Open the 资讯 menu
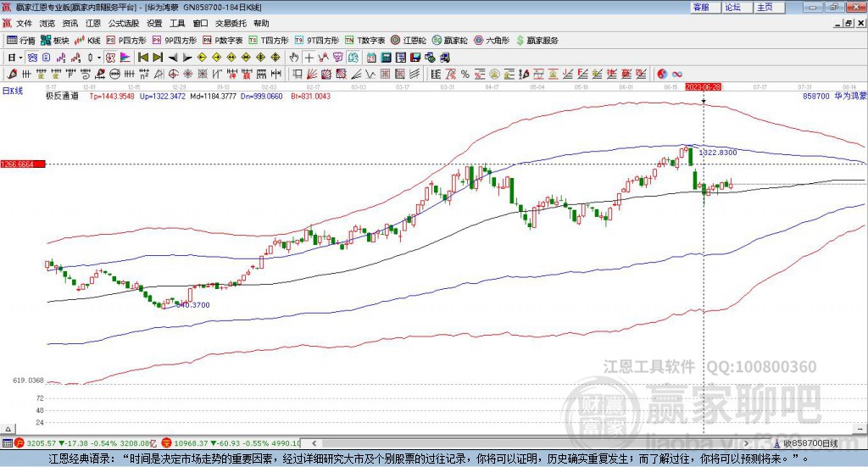The width and height of the screenshot is (868, 467). 70,23
